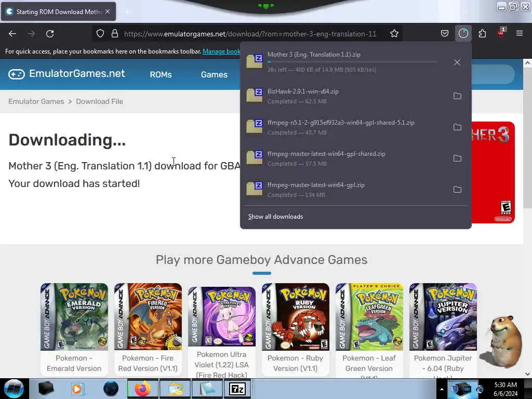The width and height of the screenshot is (532, 399).
Task: Show ffmpeg-master-latest-win64-gpl.zip in folder
Action: tap(457, 190)
